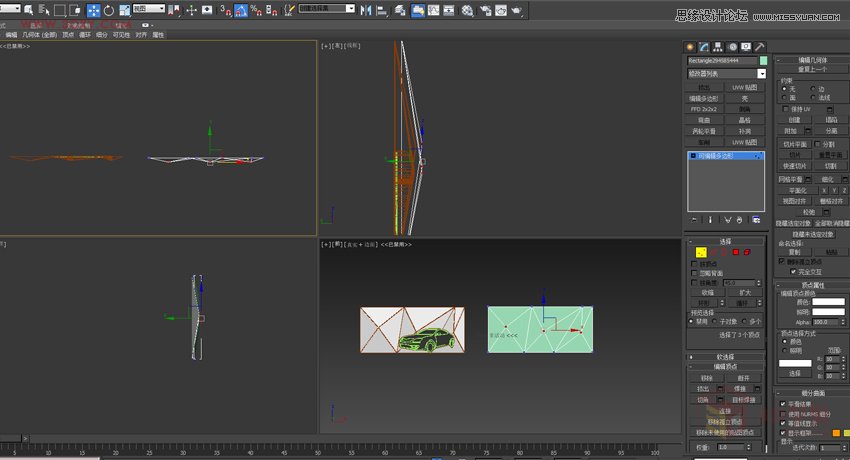Enable the 忽略背面 checkbox
The width and height of the screenshot is (850, 460).
pos(696,273)
